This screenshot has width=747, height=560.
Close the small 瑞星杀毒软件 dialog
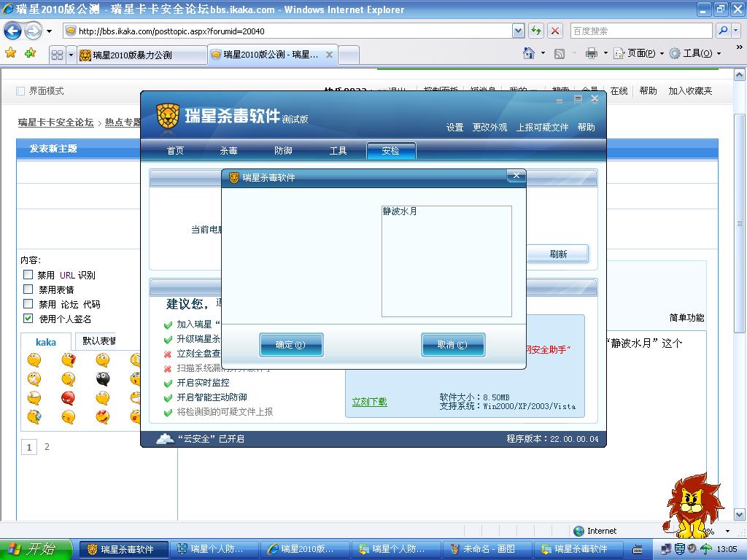[x=516, y=176]
